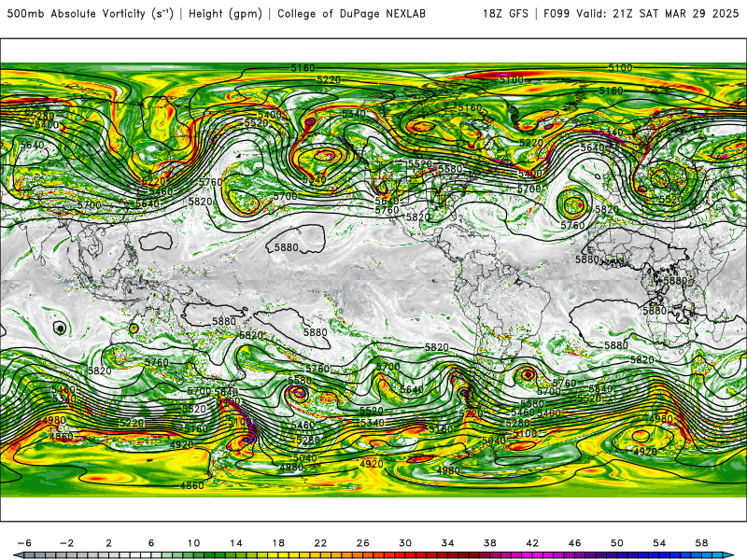Click the -6 value on the color scale
Viewport: 747px width, 560px height.
(x=24, y=543)
